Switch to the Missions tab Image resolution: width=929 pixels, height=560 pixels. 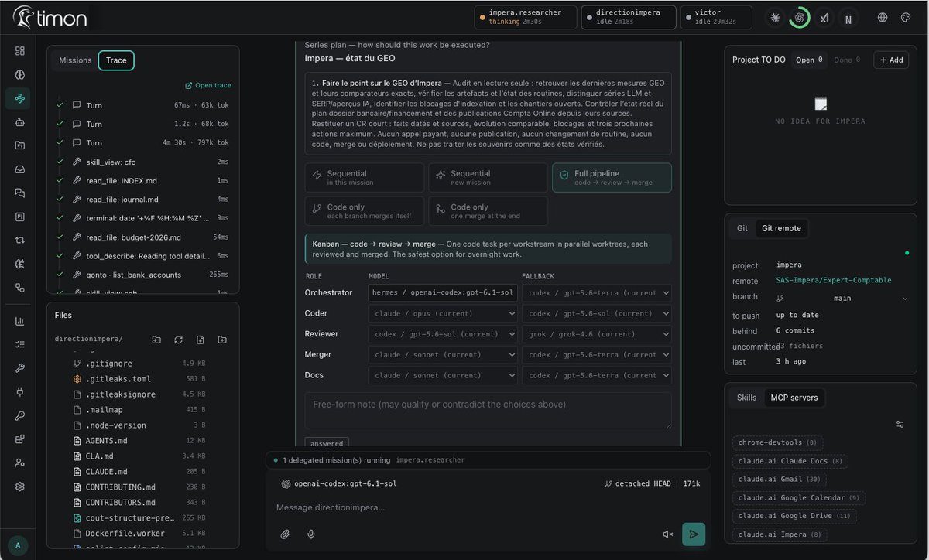[x=75, y=60]
